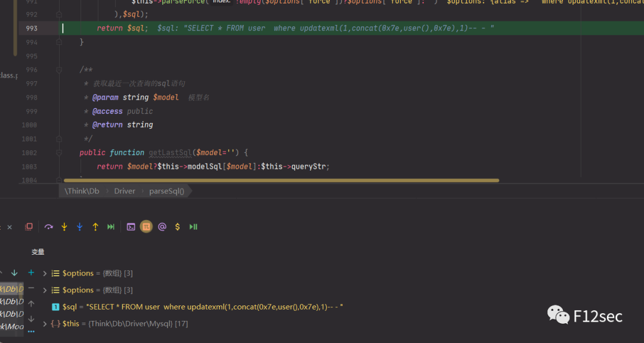Image resolution: width=644 pixels, height=343 pixels.
Task: Click the Driver breadcrumb item
Action: [125, 191]
